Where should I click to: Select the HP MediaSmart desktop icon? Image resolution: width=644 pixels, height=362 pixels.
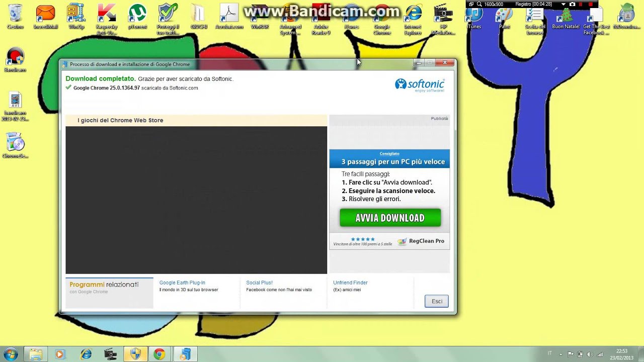(443, 19)
